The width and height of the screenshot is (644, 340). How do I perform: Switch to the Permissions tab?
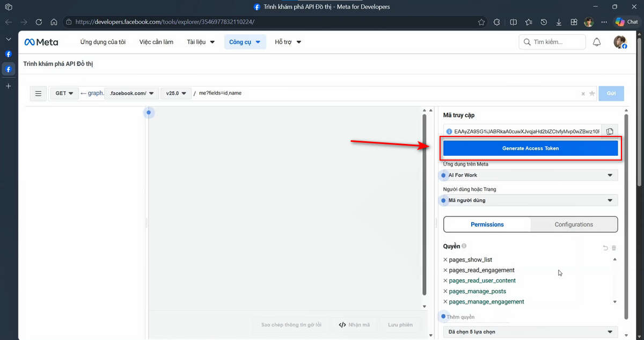487,225
